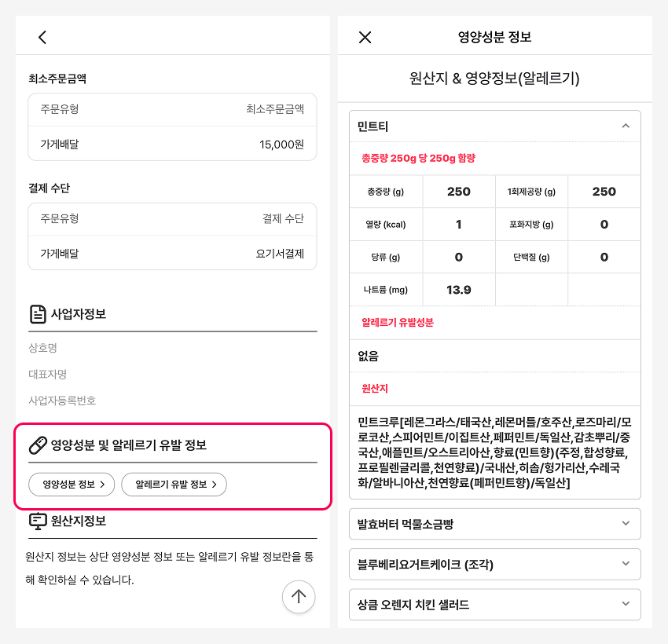
Task: Click the 요기서결제 payment method text
Action: [x=280, y=254]
